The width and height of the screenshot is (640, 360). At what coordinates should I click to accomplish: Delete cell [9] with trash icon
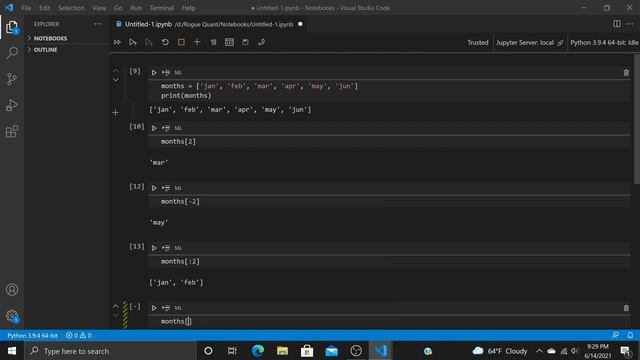626,73
